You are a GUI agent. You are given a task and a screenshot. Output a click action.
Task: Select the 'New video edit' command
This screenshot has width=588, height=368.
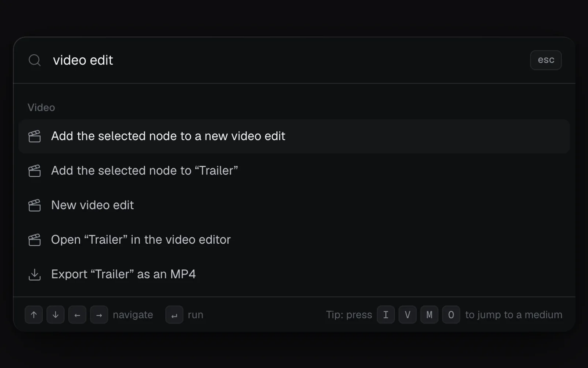(x=294, y=205)
